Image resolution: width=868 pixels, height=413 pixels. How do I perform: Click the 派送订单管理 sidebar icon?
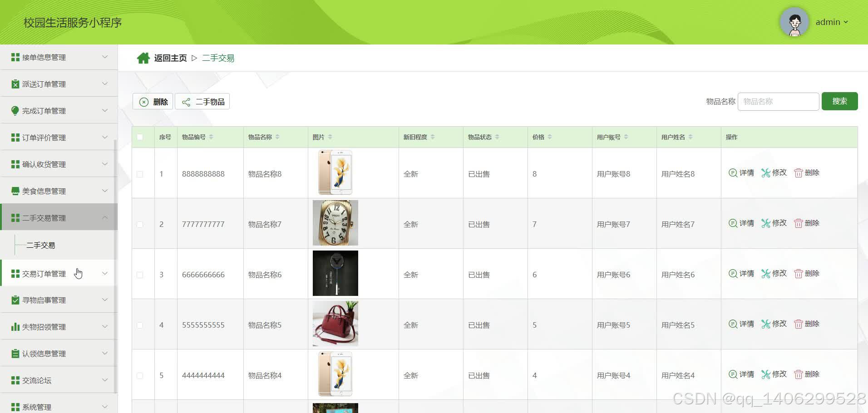pyautogui.click(x=15, y=84)
